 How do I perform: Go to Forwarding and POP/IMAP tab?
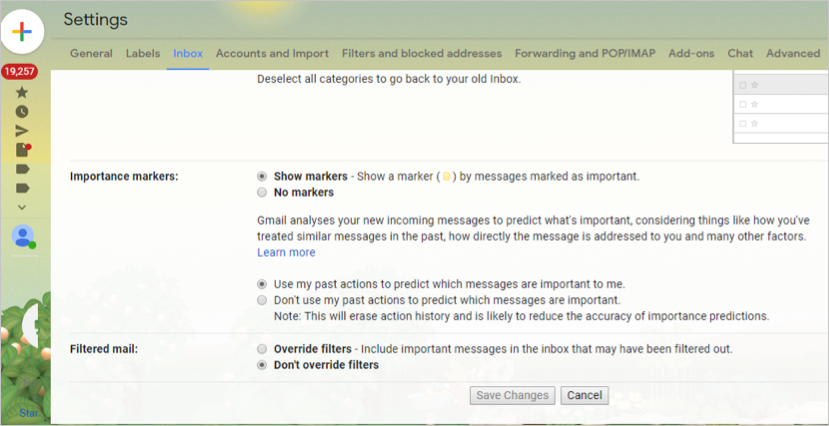(x=585, y=53)
